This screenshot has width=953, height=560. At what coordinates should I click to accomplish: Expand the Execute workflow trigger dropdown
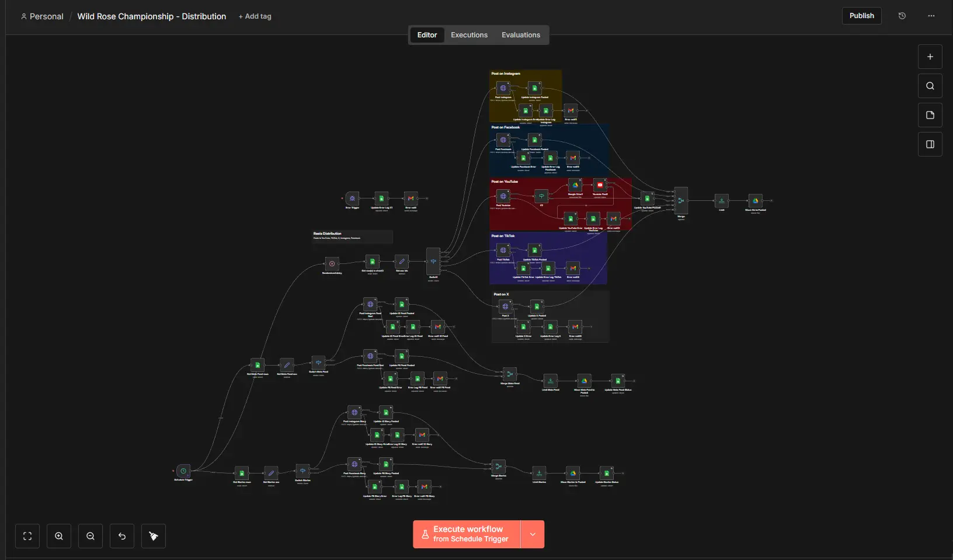point(533,534)
